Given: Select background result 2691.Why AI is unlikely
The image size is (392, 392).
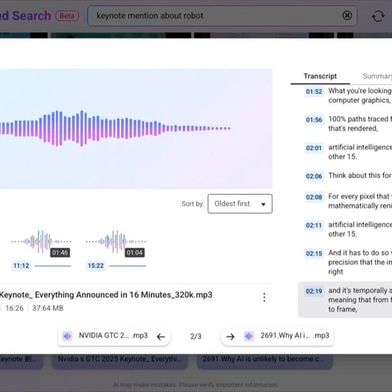Looking at the screenshot, I should coord(264,359).
